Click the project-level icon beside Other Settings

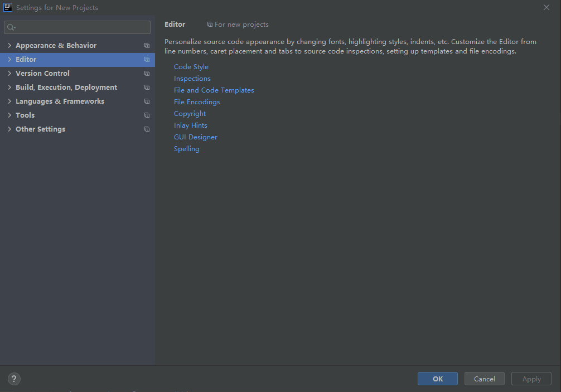pos(147,129)
